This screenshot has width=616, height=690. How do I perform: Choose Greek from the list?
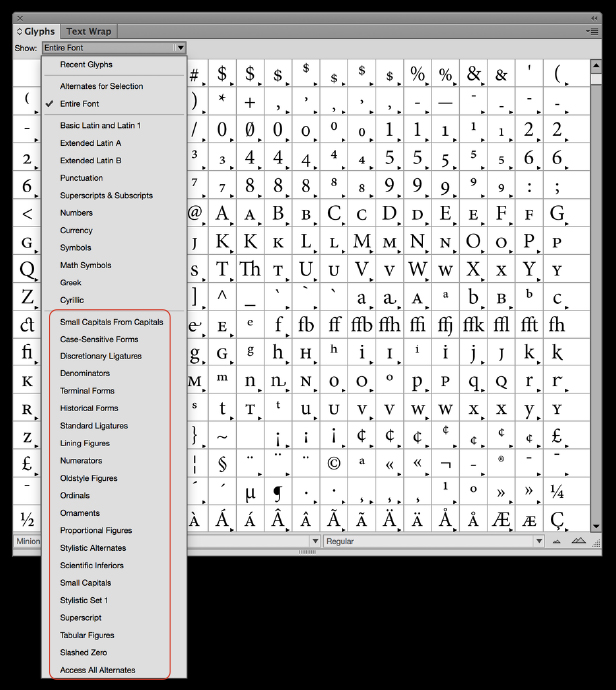(114, 283)
